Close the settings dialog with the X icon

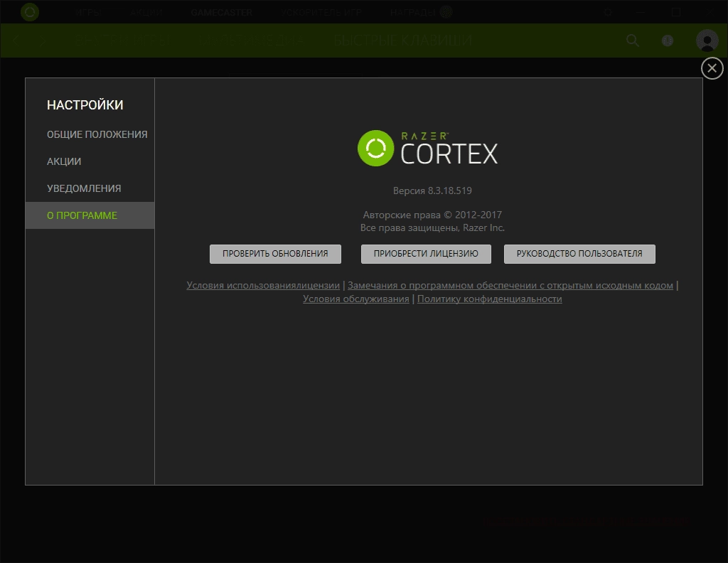pos(712,68)
